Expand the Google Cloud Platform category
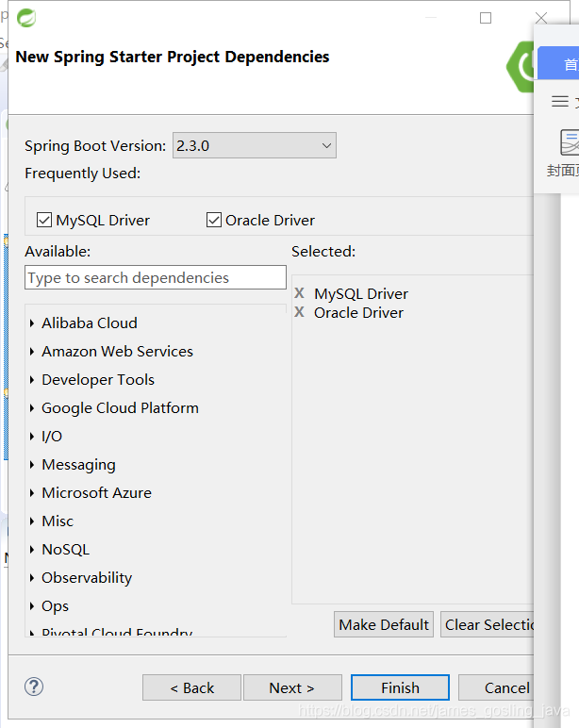Image resolution: width=579 pixels, height=728 pixels. (32, 408)
